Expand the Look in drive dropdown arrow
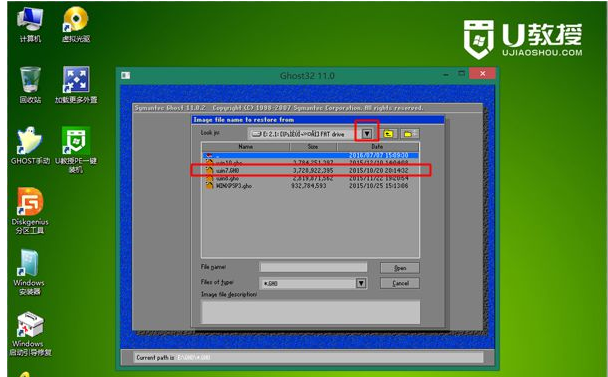 click(x=366, y=134)
